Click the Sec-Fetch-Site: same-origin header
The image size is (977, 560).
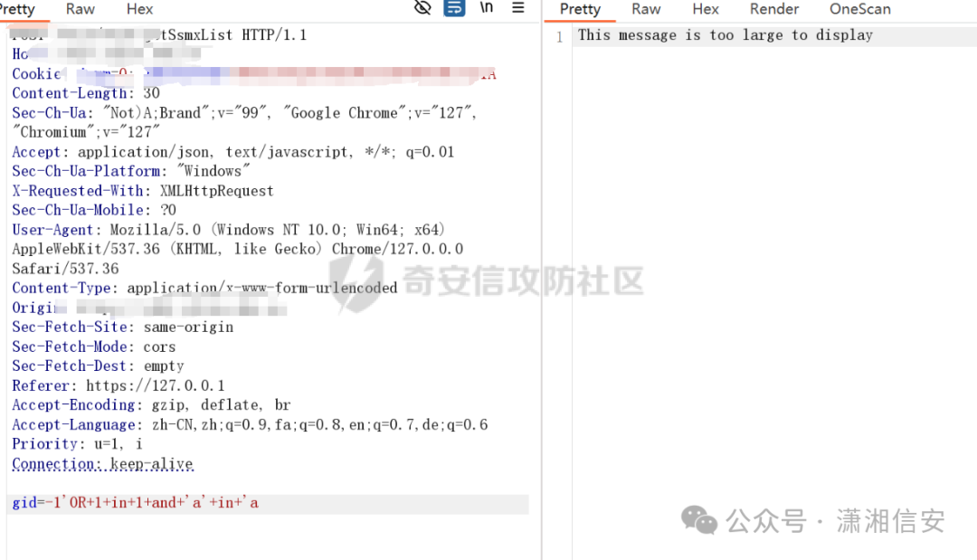tap(123, 327)
